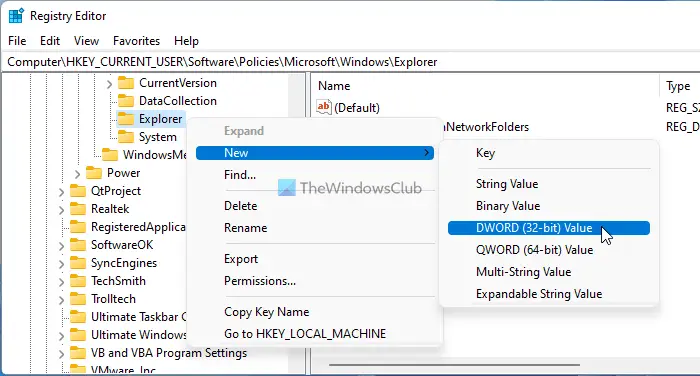
Task: Open the Edit menu
Action: 50,41
